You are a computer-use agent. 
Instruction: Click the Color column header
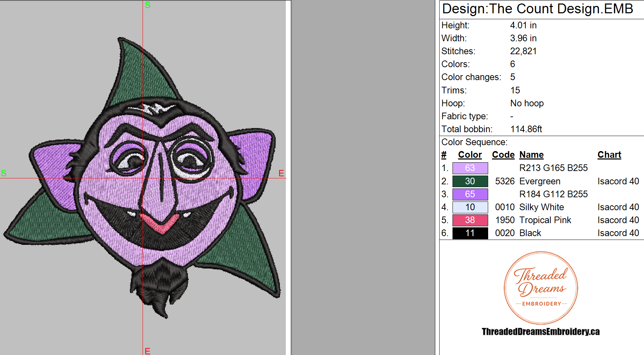(x=470, y=155)
